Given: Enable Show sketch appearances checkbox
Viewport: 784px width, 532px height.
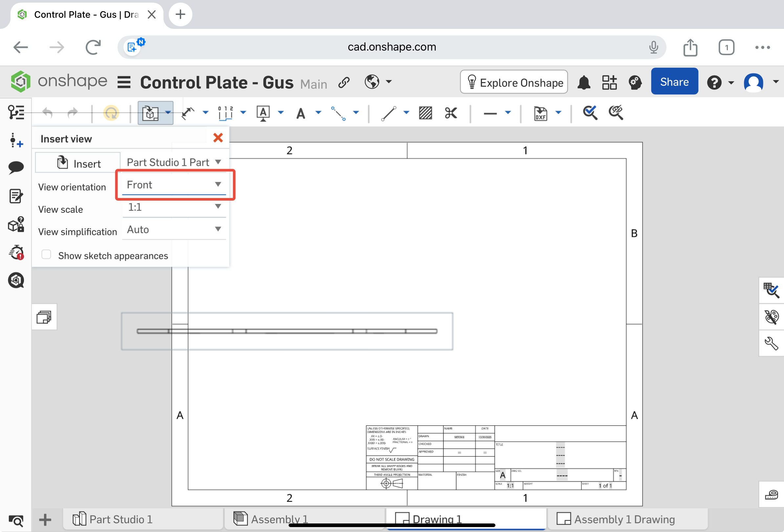Looking at the screenshot, I should click(46, 255).
